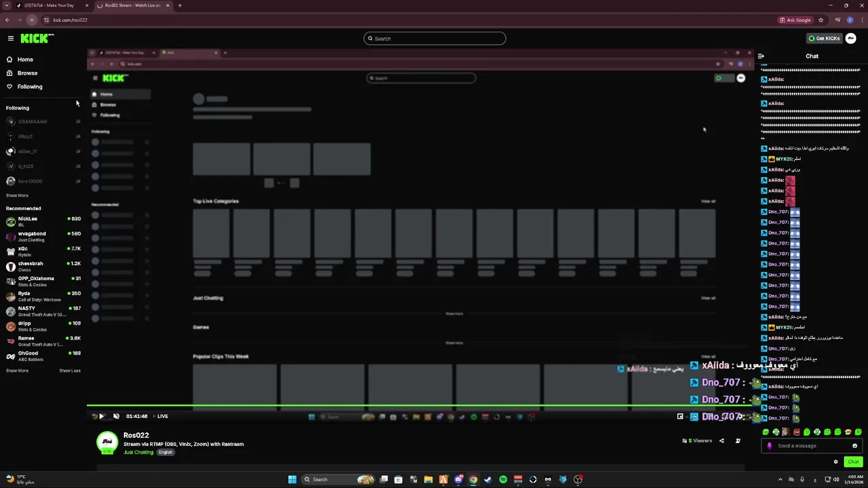This screenshot has height=488, width=868.
Task: Jump to LIVE in the player
Action: point(161,416)
